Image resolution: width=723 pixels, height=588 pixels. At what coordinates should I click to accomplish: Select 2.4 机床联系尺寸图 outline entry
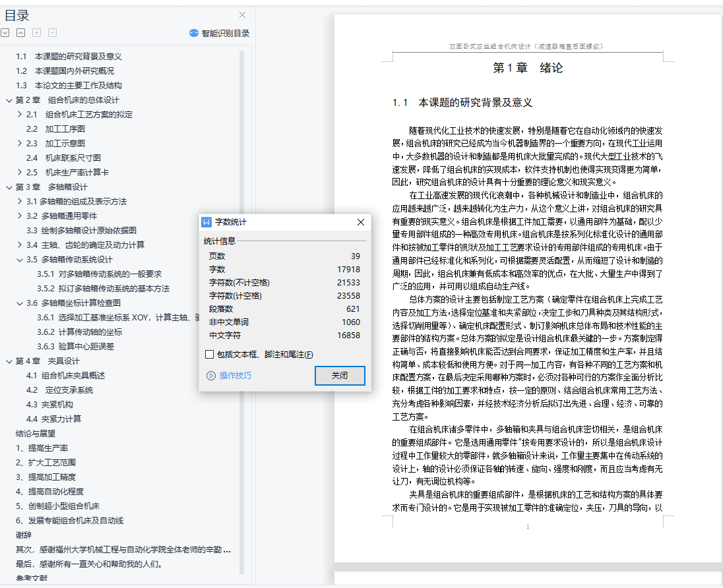click(x=63, y=158)
